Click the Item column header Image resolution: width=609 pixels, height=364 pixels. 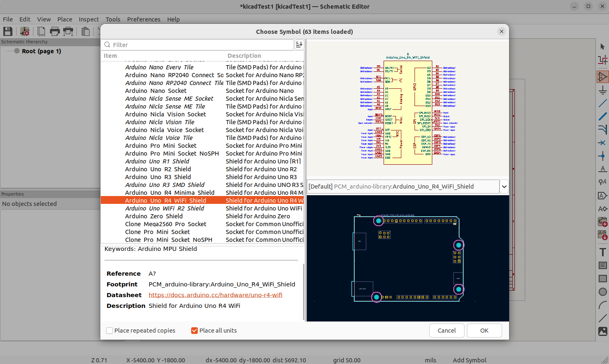pyautogui.click(x=163, y=56)
